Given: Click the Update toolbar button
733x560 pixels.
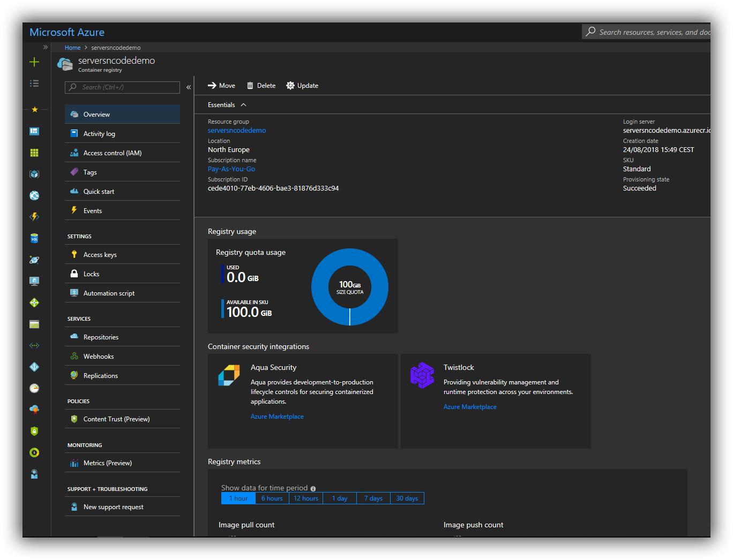Looking at the screenshot, I should (x=302, y=86).
